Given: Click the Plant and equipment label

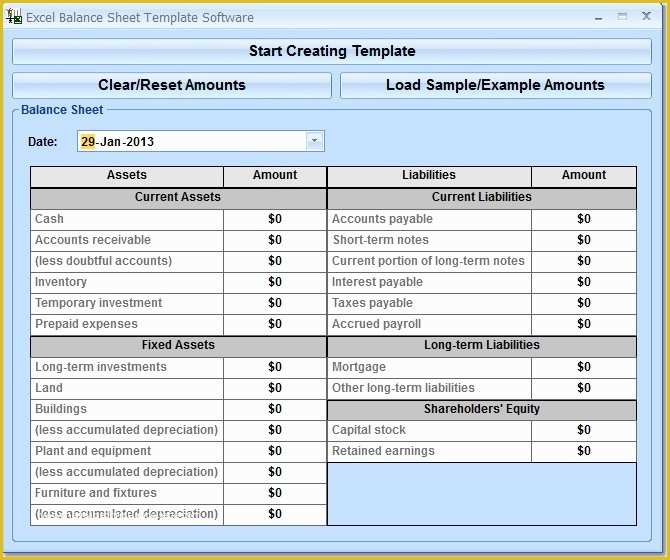Looking at the screenshot, I should 93,451.
